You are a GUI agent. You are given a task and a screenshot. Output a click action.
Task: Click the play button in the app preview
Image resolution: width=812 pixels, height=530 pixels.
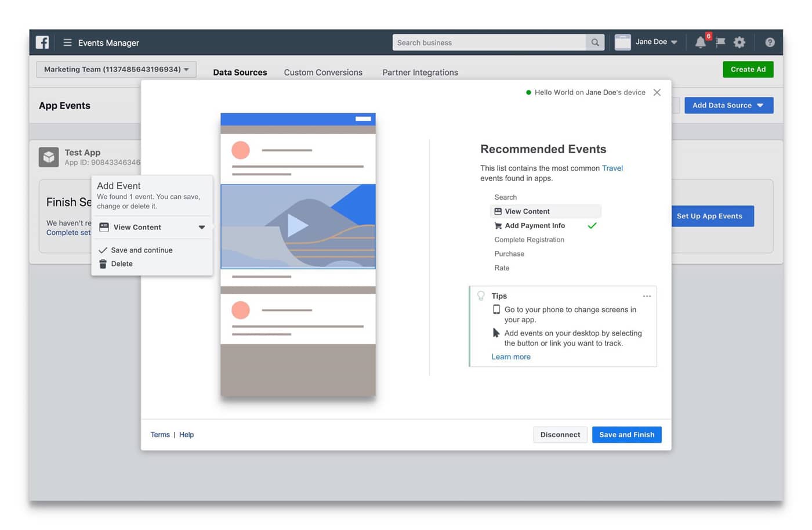tap(298, 225)
